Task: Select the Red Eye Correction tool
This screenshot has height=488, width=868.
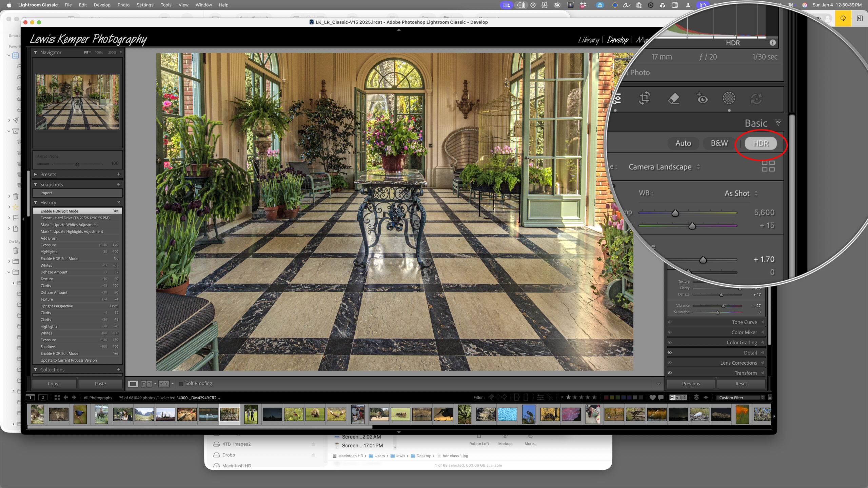Action: point(702,98)
